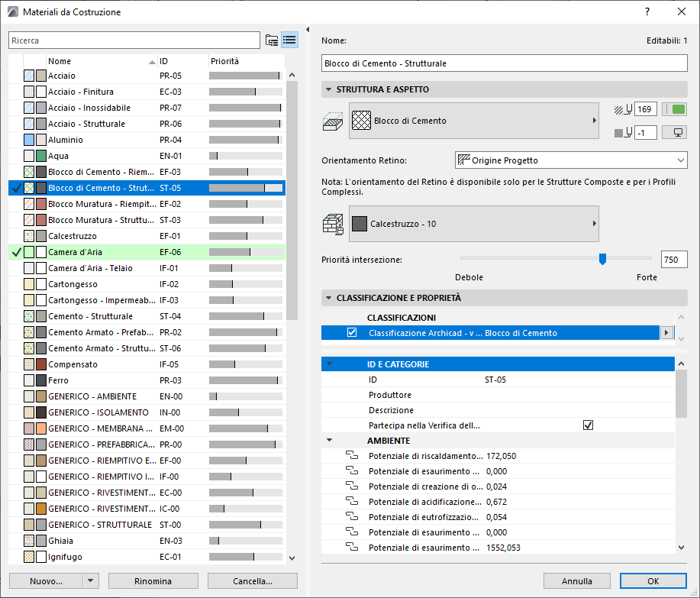This screenshot has width=700, height=598.
Task: Click the cut fill background pen icon
Action: pos(623,133)
